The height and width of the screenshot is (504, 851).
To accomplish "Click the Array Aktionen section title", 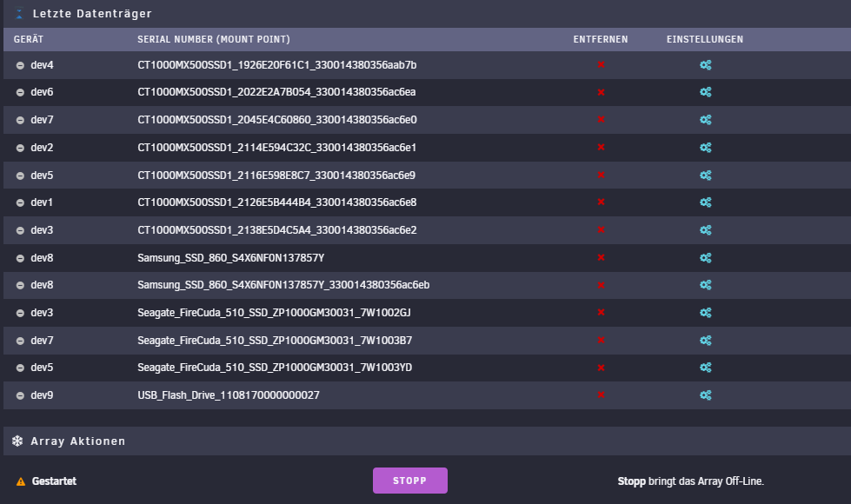I will (x=78, y=441).
